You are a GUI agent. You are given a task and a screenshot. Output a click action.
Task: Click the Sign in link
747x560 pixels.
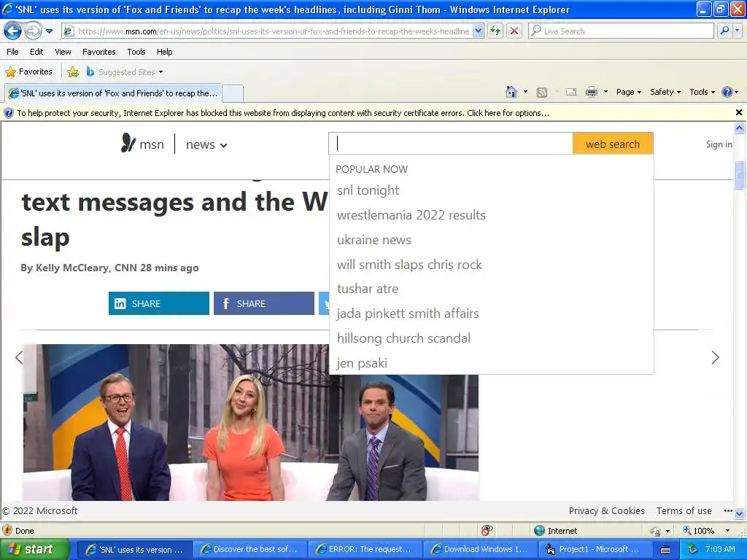[719, 144]
